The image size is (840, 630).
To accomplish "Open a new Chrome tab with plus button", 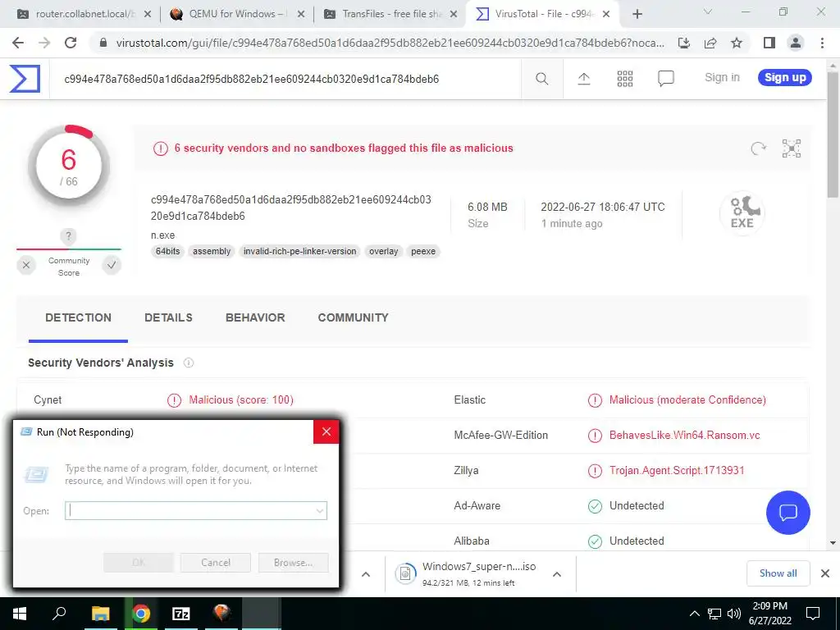I will 637,15.
